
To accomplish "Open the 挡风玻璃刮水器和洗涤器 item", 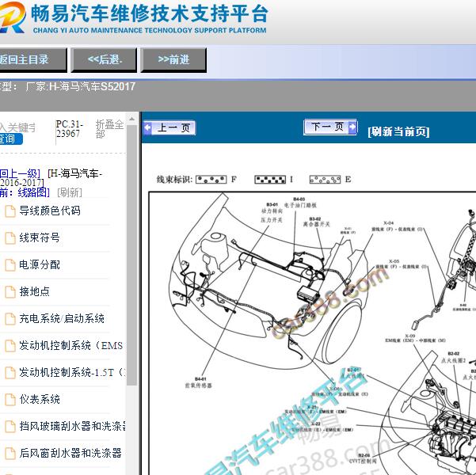I will (x=72, y=426).
